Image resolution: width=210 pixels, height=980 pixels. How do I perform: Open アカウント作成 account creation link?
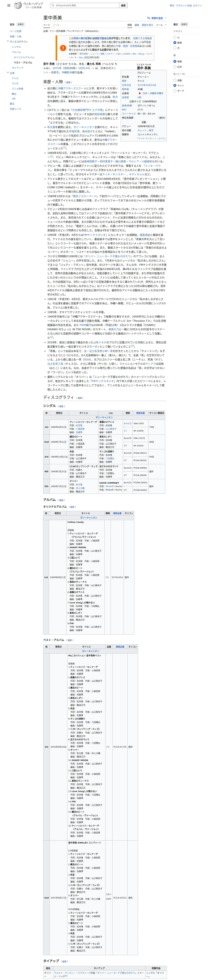coord(184,6)
